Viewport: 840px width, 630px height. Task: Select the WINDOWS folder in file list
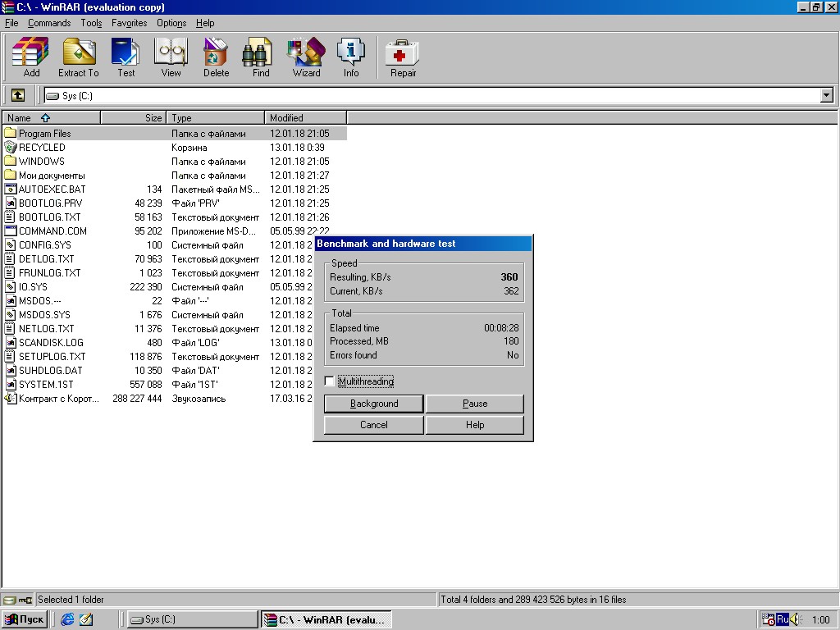point(41,162)
